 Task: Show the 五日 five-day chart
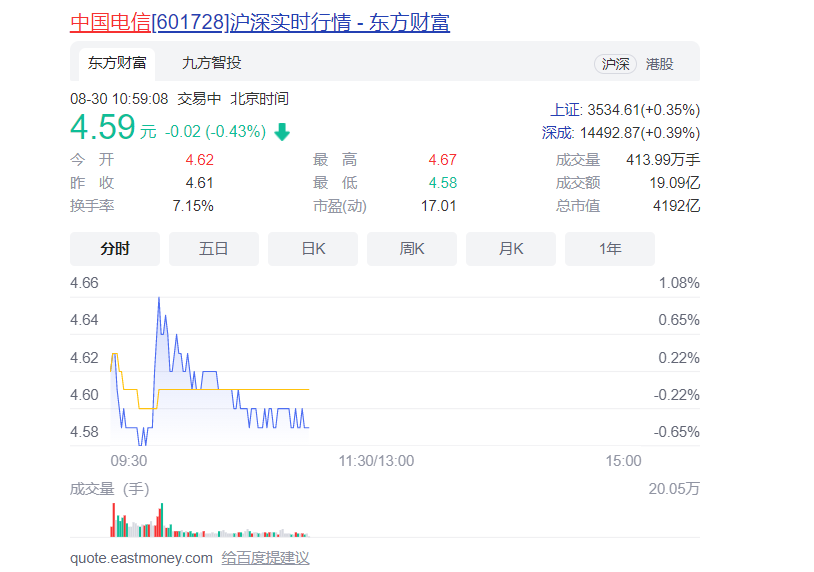214,249
